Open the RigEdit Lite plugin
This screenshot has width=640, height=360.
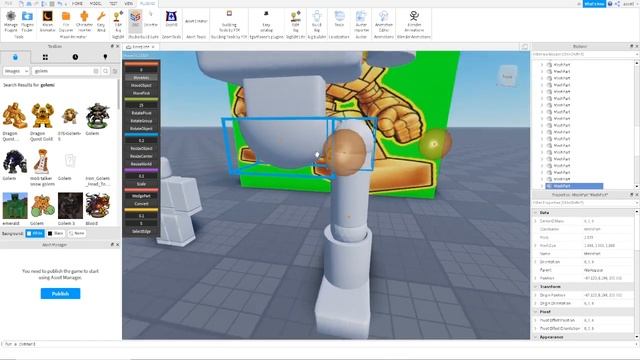click(x=296, y=21)
